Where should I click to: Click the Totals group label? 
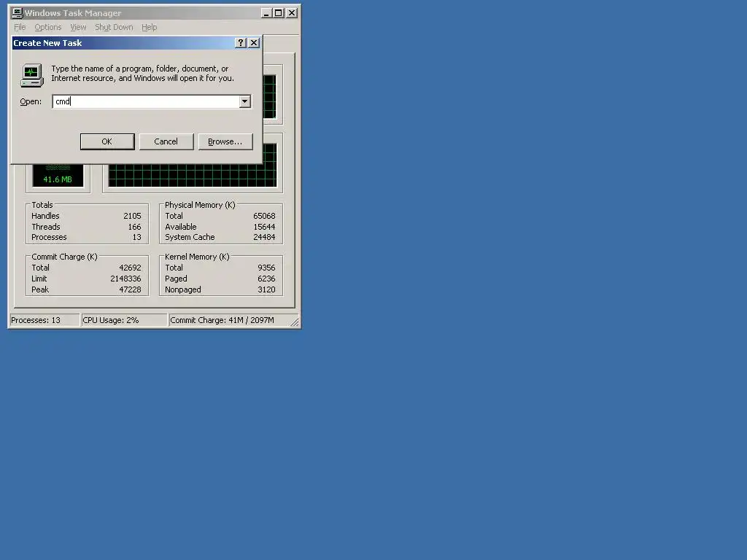[x=42, y=205]
